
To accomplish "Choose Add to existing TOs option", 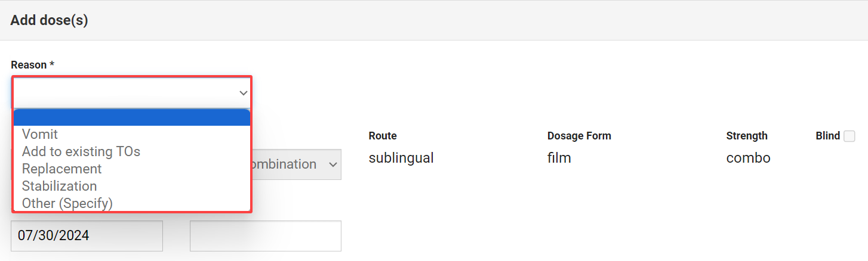I will point(81,151).
